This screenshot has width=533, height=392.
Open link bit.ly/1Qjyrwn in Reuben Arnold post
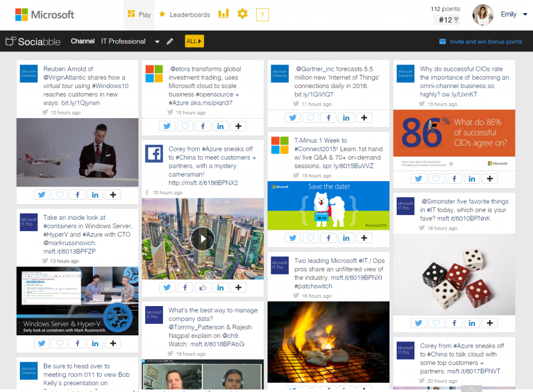tap(81, 103)
